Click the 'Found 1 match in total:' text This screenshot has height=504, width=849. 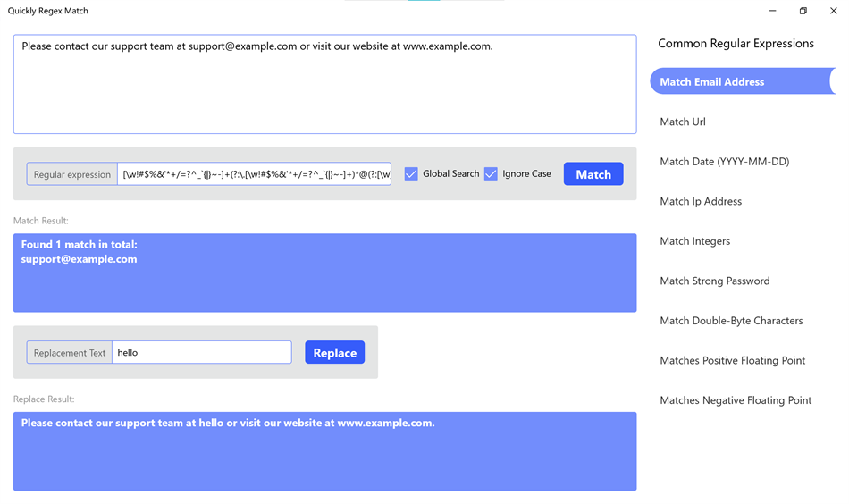[79, 245]
